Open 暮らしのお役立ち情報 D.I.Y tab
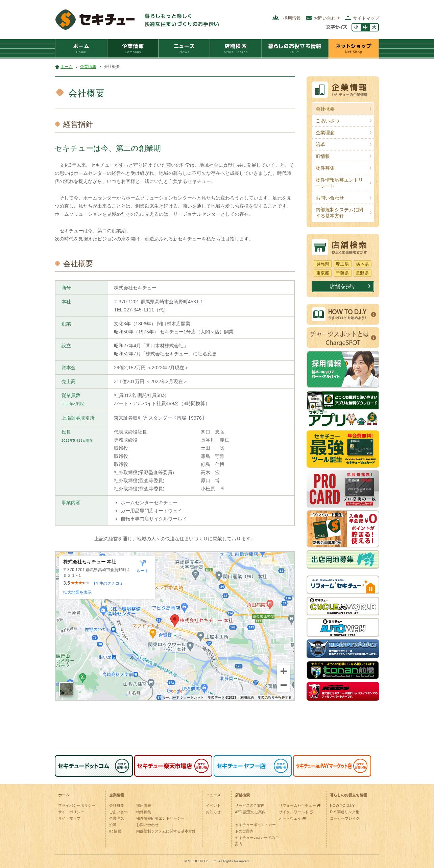The height and width of the screenshot is (868, 434). point(294,48)
